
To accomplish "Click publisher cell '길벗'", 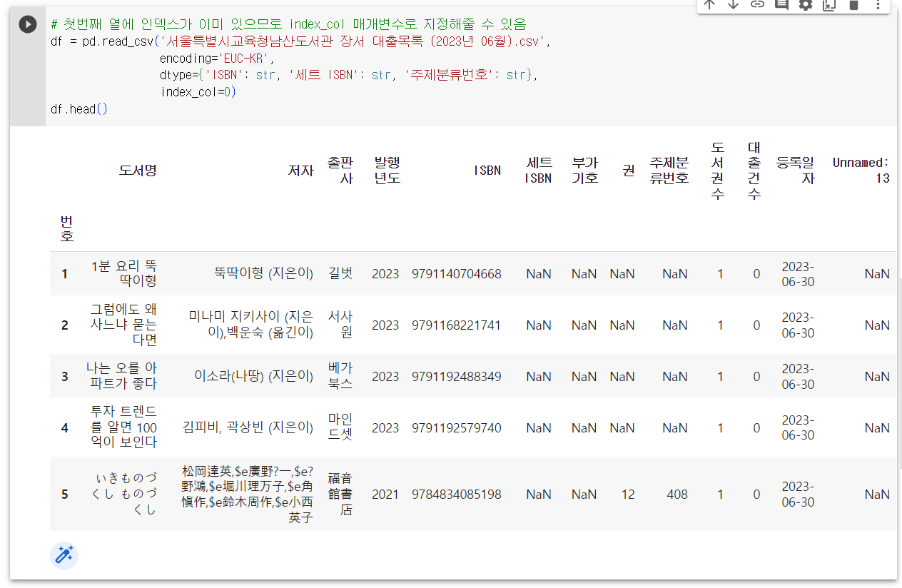I will click(340, 273).
